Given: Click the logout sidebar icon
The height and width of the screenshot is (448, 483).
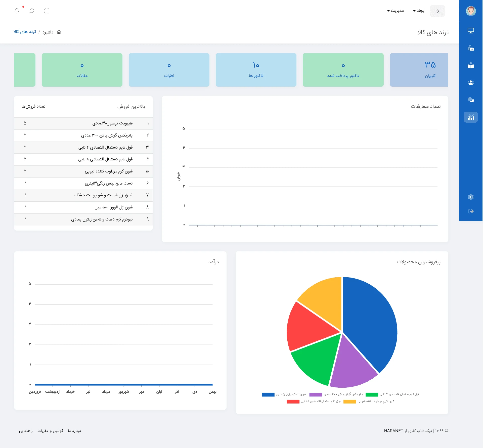Looking at the screenshot, I should tap(471, 211).
